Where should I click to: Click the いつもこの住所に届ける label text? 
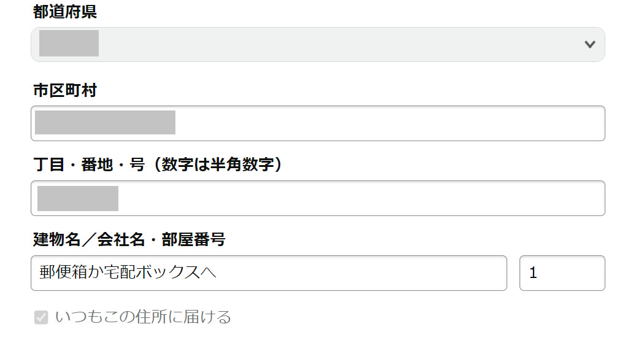pyautogui.click(x=143, y=317)
